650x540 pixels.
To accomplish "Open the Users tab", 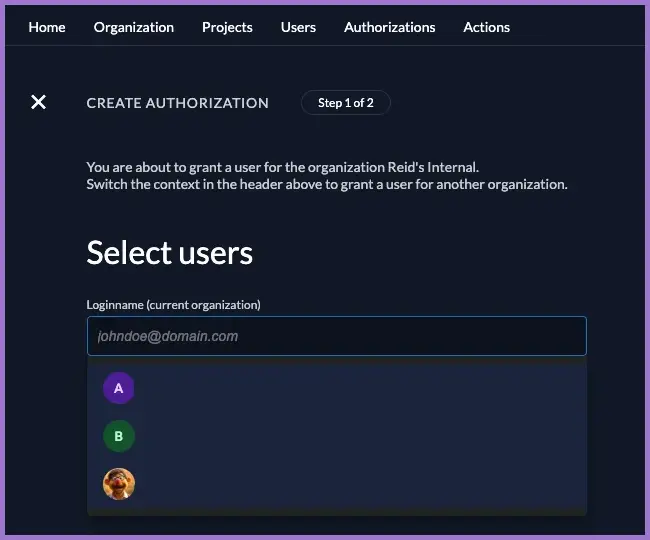I will [298, 27].
